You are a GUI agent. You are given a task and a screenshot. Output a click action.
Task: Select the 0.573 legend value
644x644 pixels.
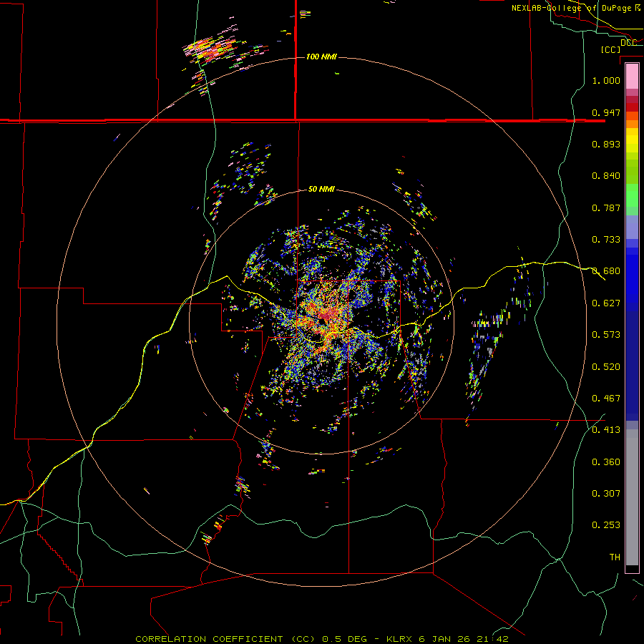[x=606, y=335]
